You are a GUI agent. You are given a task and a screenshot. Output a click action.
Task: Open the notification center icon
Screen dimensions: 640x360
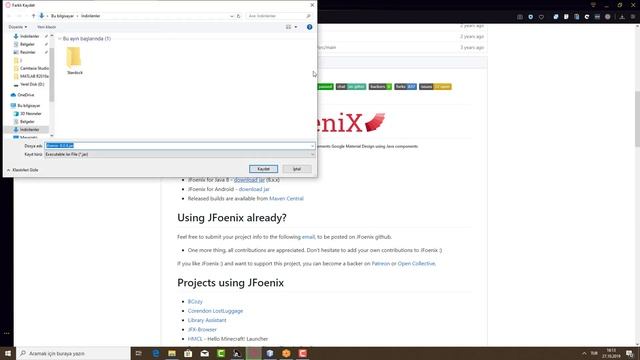[x=629, y=353]
